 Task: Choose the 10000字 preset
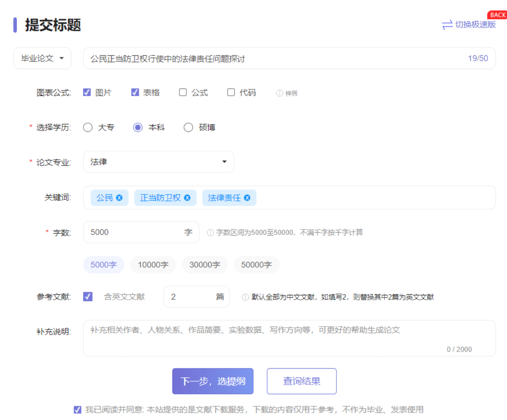pyautogui.click(x=153, y=264)
